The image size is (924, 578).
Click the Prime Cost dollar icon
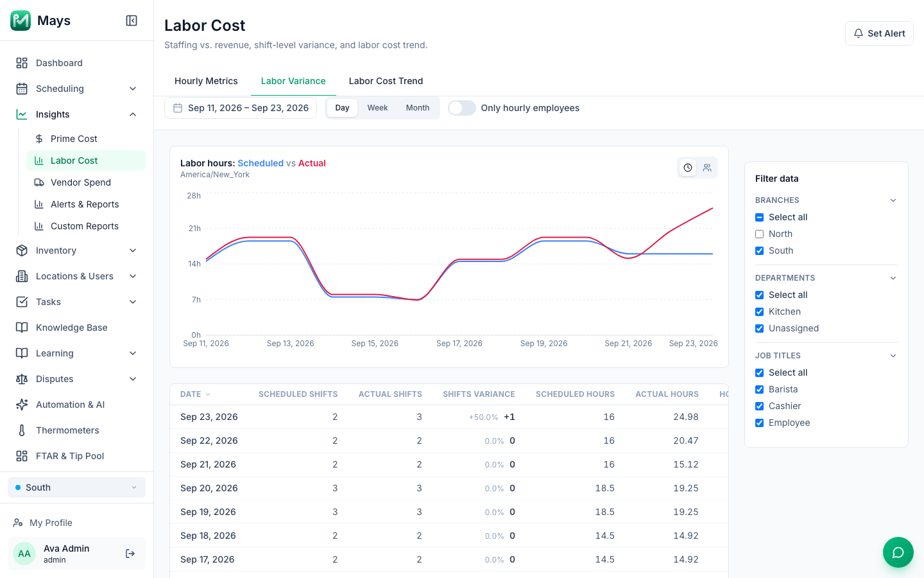39,139
